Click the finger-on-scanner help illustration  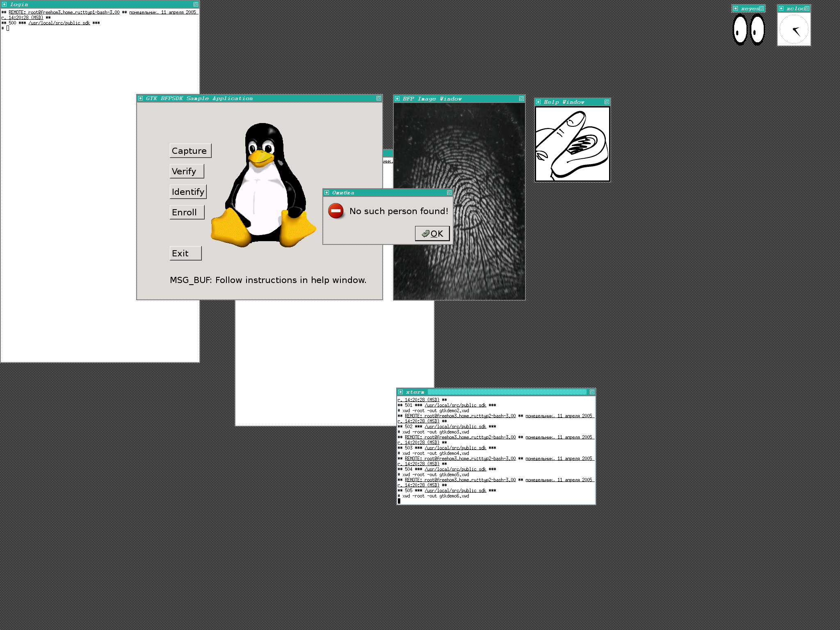573,144
